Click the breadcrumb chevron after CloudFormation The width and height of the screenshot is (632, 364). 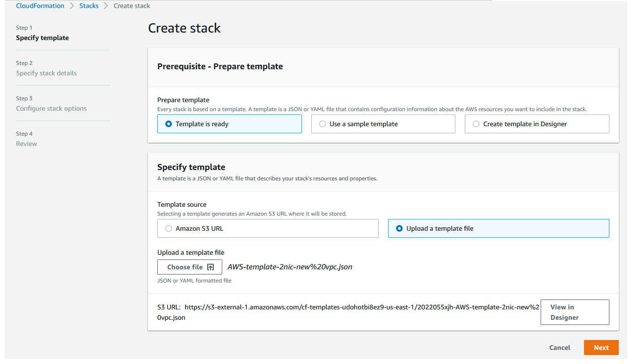point(72,6)
